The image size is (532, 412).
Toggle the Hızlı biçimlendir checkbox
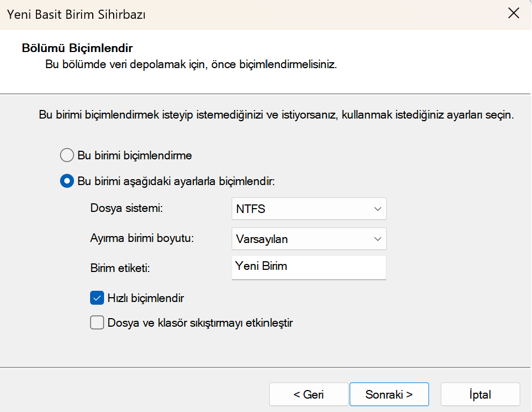pyautogui.click(x=97, y=298)
